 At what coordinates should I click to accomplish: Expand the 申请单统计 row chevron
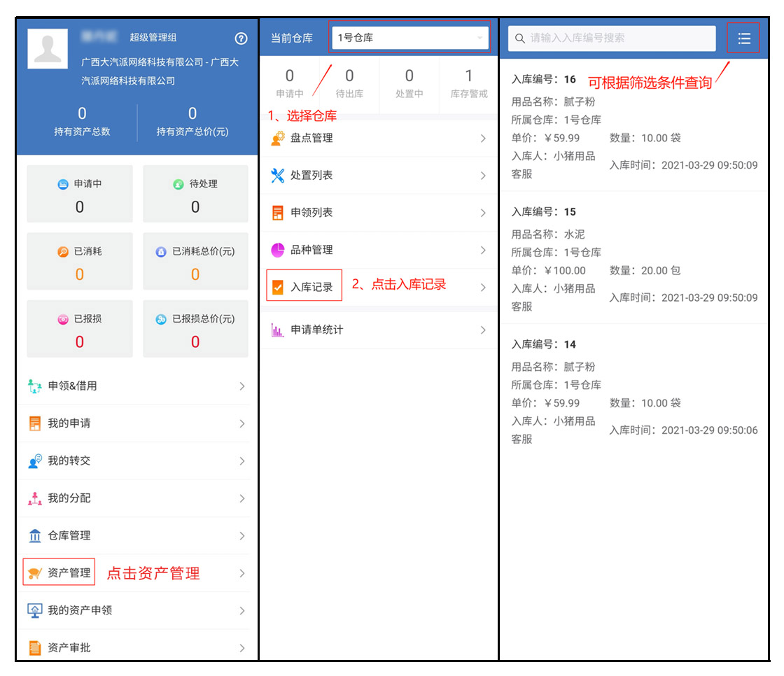tap(483, 330)
